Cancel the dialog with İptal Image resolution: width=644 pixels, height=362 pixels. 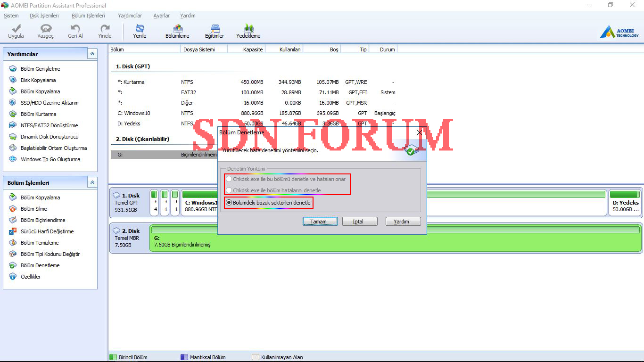tap(360, 222)
